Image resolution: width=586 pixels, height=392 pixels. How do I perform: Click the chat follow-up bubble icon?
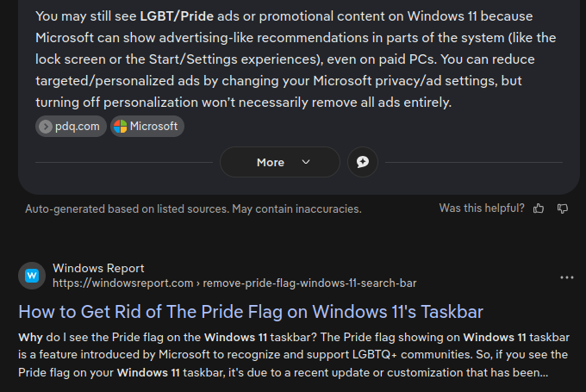click(x=363, y=162)
